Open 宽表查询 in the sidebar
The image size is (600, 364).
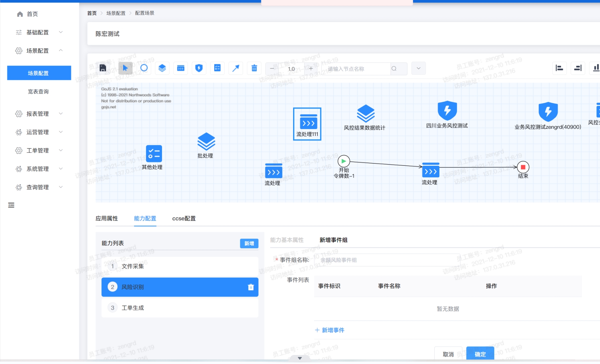(38, 92)
